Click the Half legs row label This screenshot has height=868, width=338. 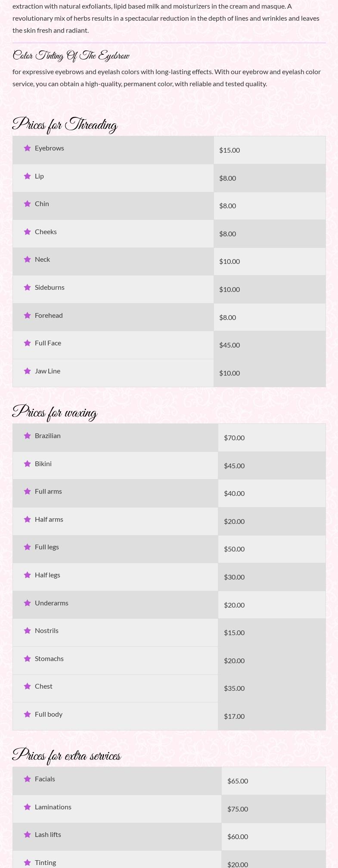47,575
